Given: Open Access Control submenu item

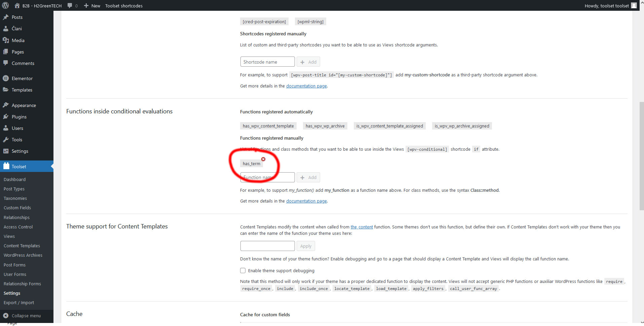Looking at the screenshot, I should (18, 227).
